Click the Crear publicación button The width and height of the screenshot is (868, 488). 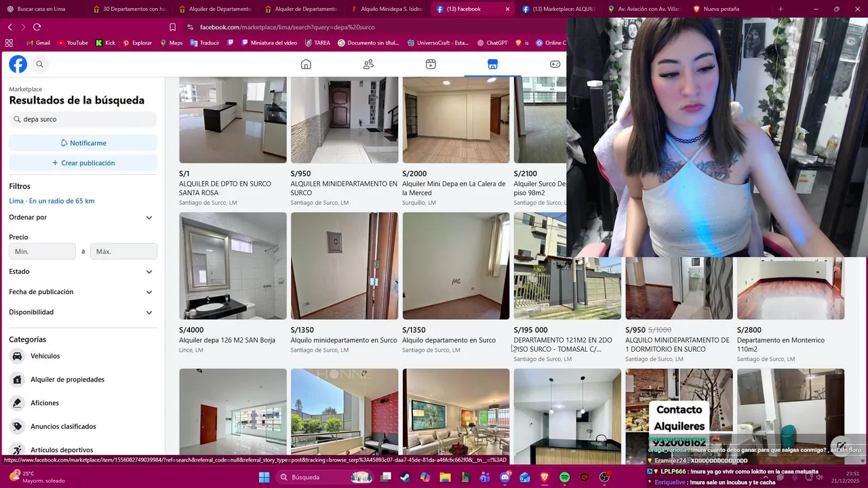83,163
